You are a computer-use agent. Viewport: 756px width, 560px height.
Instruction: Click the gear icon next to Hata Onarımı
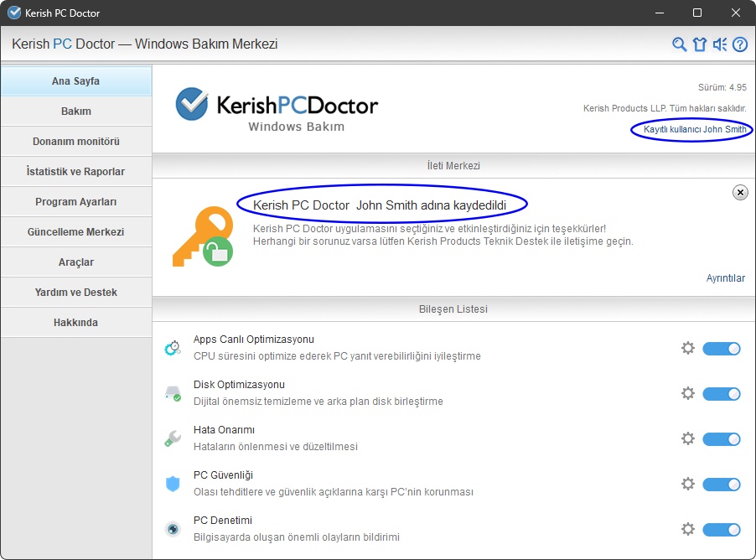click(x=688, y=438)
